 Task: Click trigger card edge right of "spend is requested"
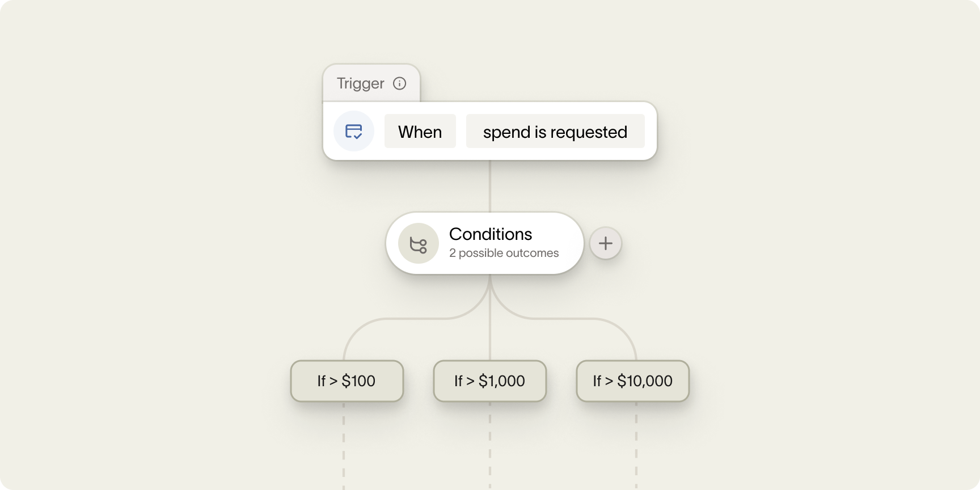coord(651,132)
